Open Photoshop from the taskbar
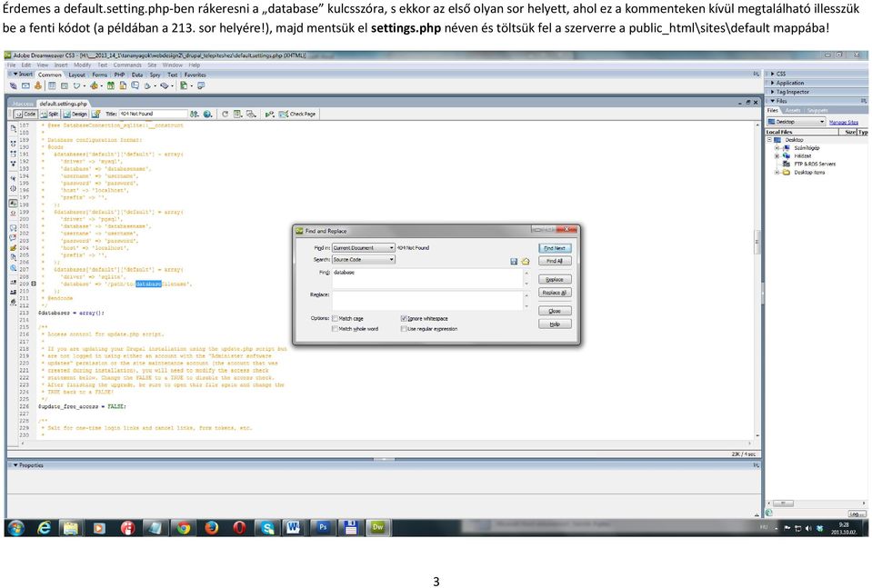The image size is (872, 588). [323, 527]
